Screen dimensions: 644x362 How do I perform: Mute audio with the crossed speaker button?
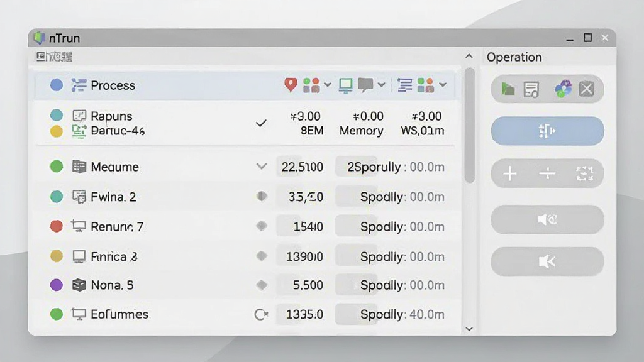click(548, 261)
